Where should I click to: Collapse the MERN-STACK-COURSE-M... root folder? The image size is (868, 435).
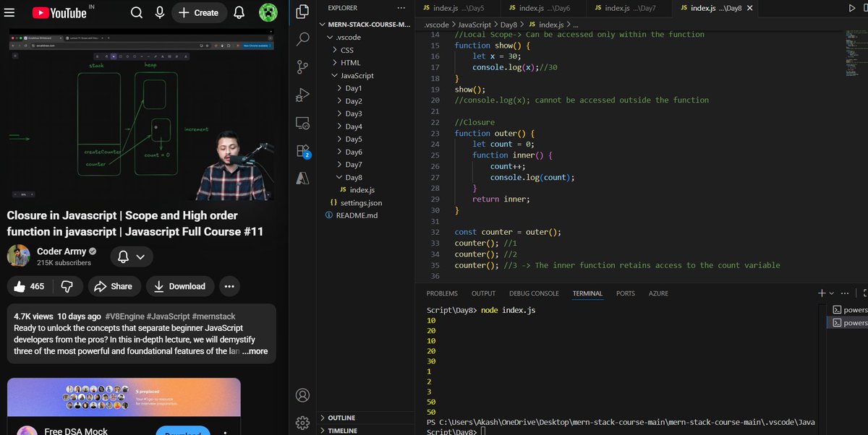[366, 24]
